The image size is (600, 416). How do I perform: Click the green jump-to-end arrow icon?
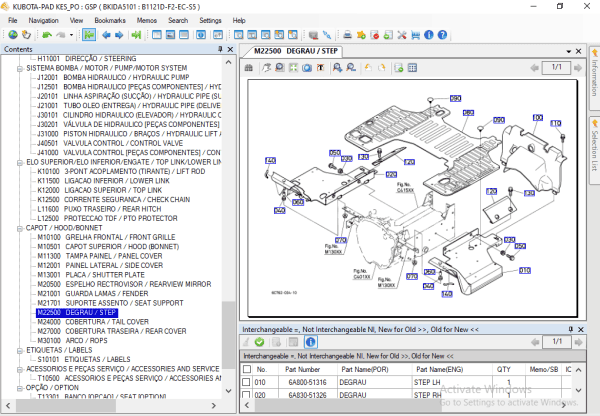pyautogui.click(x=136, y=35)
